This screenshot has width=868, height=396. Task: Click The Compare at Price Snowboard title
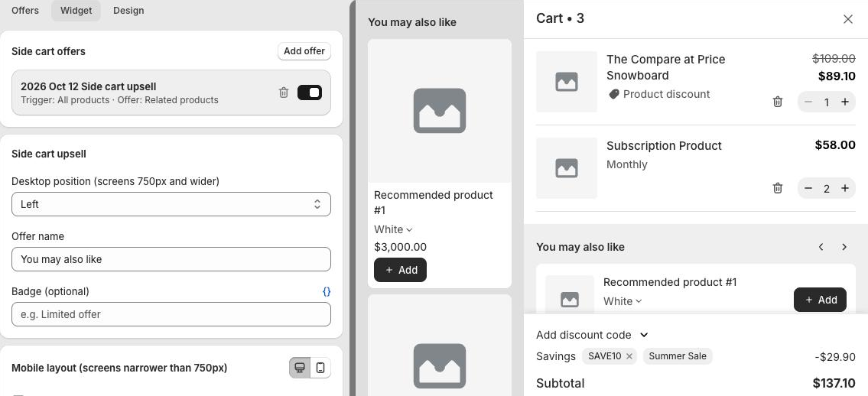[x=666, y=67]
